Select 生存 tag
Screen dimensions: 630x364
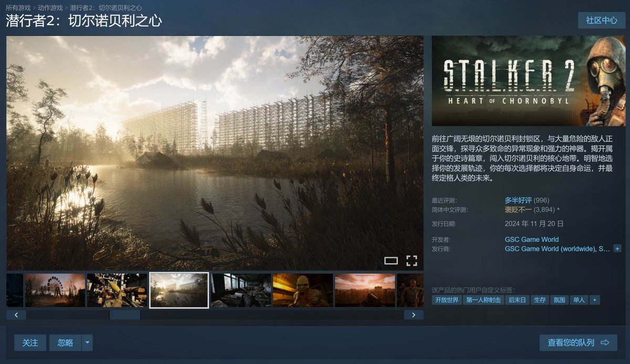[540, 300]
